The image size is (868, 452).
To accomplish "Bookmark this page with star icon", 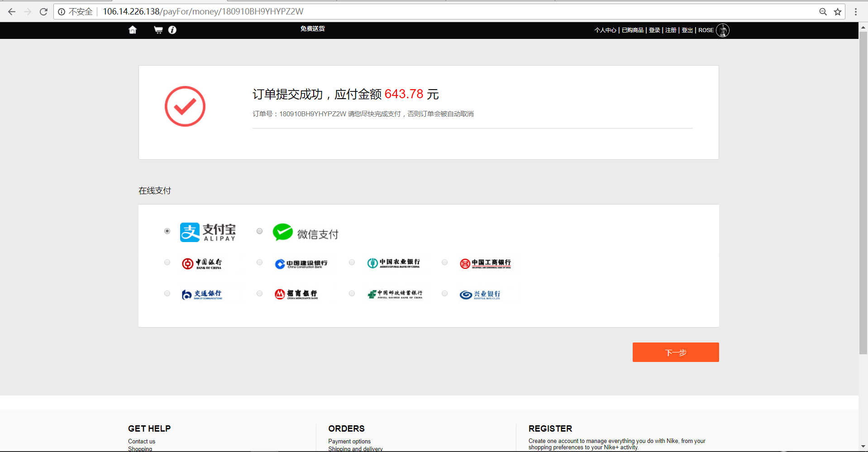I will (x=838, y=12).
